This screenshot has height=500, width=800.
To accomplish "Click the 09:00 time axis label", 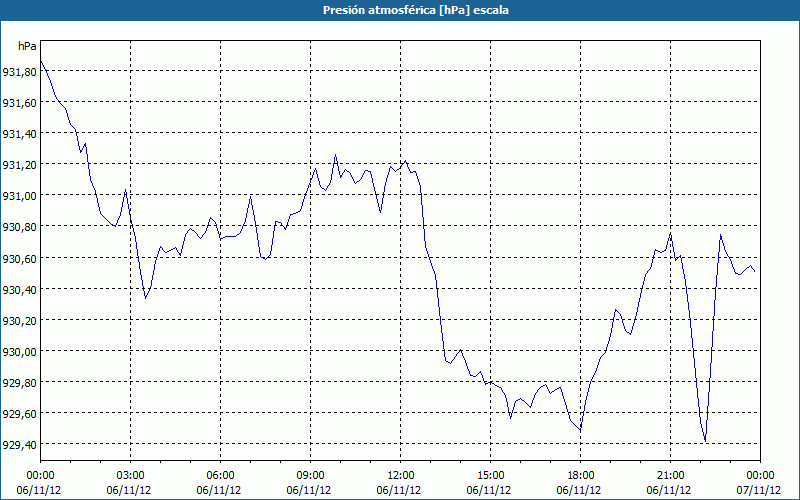I will click(x=310, y=476).
